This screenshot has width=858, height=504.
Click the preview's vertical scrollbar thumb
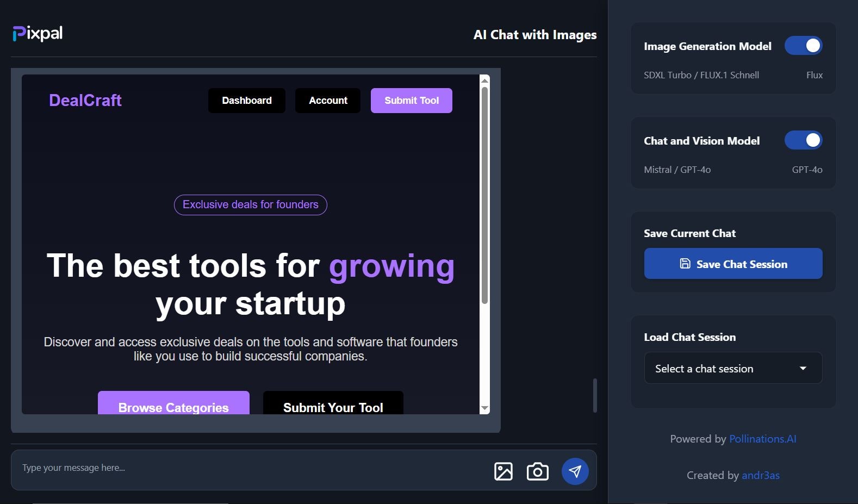click(x=485, y=195)
